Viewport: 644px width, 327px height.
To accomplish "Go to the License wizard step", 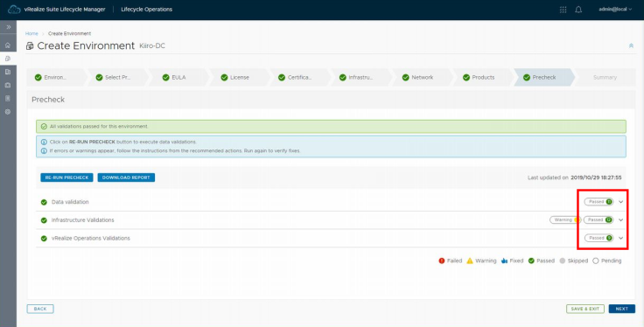I will pyautogui.click(x=239, y=77).
